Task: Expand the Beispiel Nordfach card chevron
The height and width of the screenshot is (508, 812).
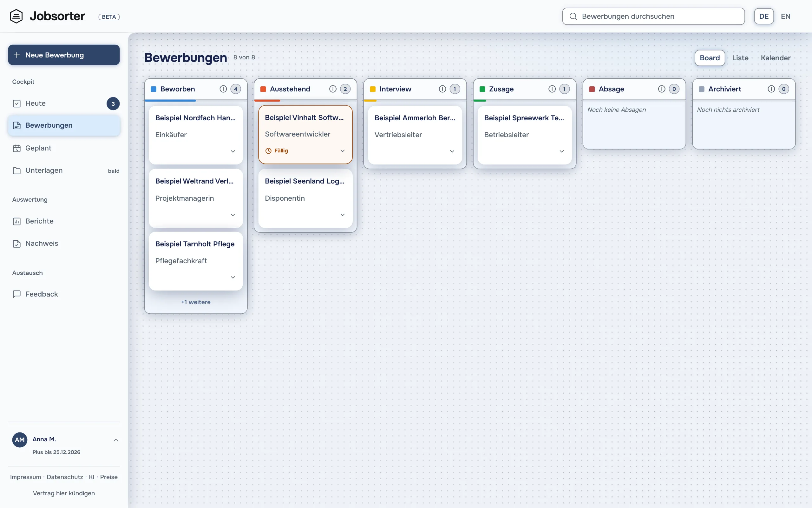Action: 233,151
